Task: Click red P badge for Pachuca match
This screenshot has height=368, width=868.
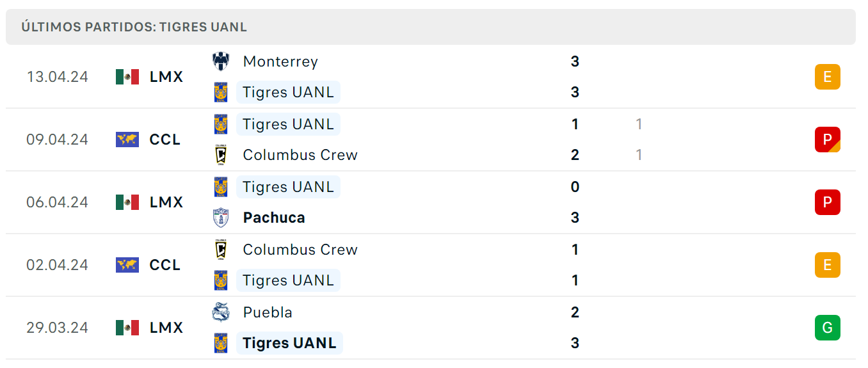Action: (x=828, y=202)
